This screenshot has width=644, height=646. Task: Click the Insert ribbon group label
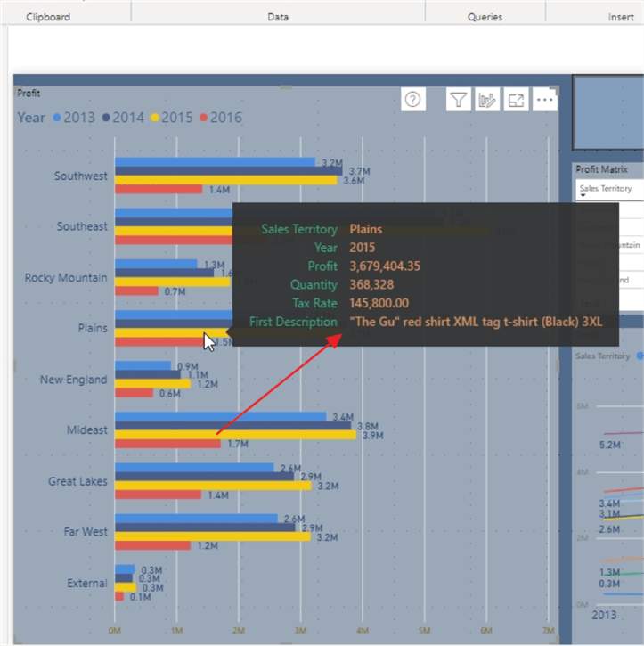coord(621,17)
